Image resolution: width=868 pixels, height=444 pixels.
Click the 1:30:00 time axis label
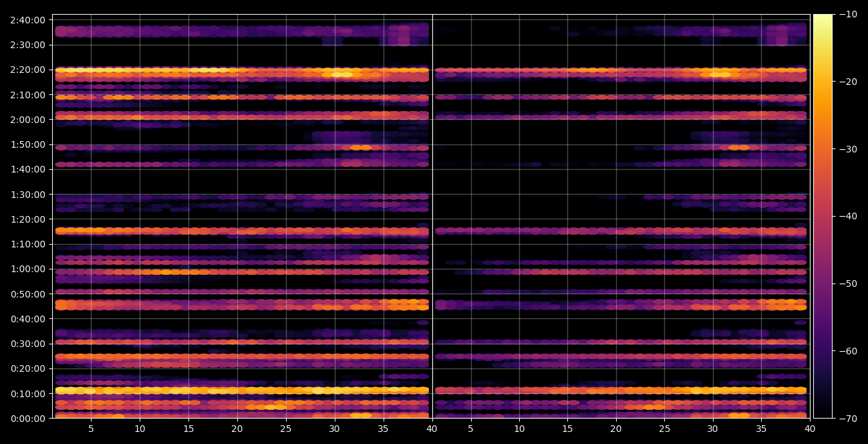(x=27, y=195)
